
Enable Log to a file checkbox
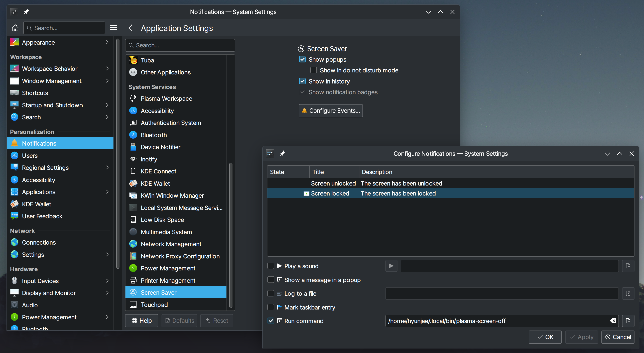(271, 293)
